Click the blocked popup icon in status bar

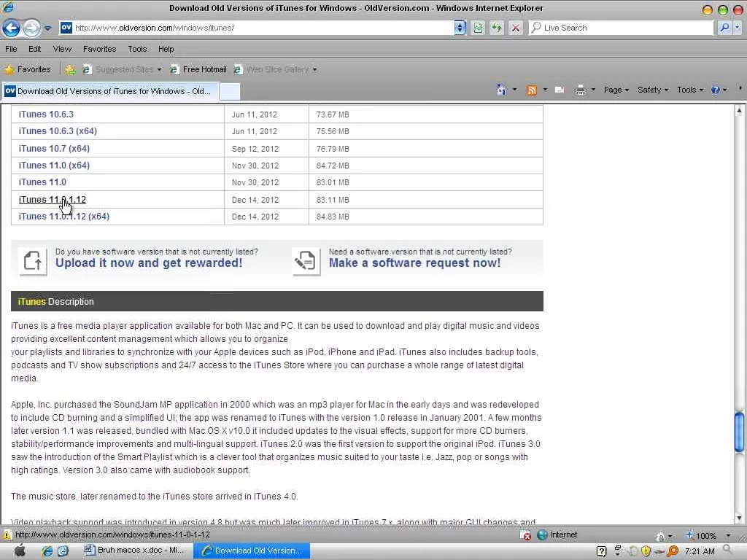coord(525,535)
